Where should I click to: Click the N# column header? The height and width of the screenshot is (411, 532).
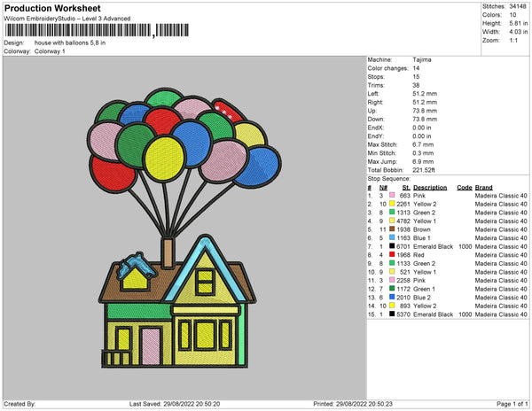pyautogui.click(x=383, y=188)
